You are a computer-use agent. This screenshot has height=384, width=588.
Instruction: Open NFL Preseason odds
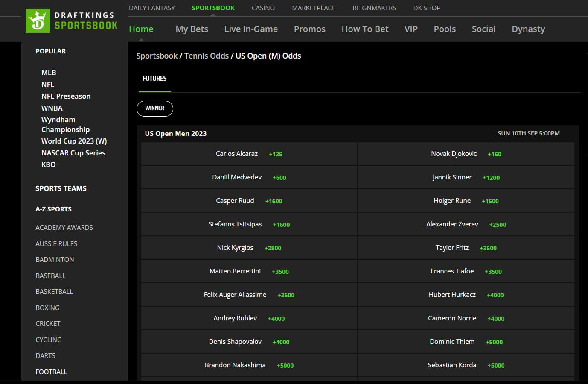tap(66, 96)
